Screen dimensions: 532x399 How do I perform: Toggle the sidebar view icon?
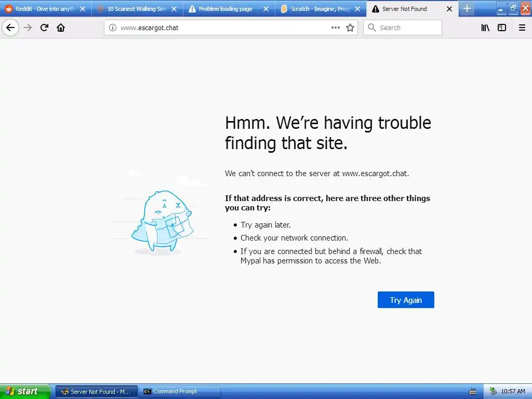(502, 28)
